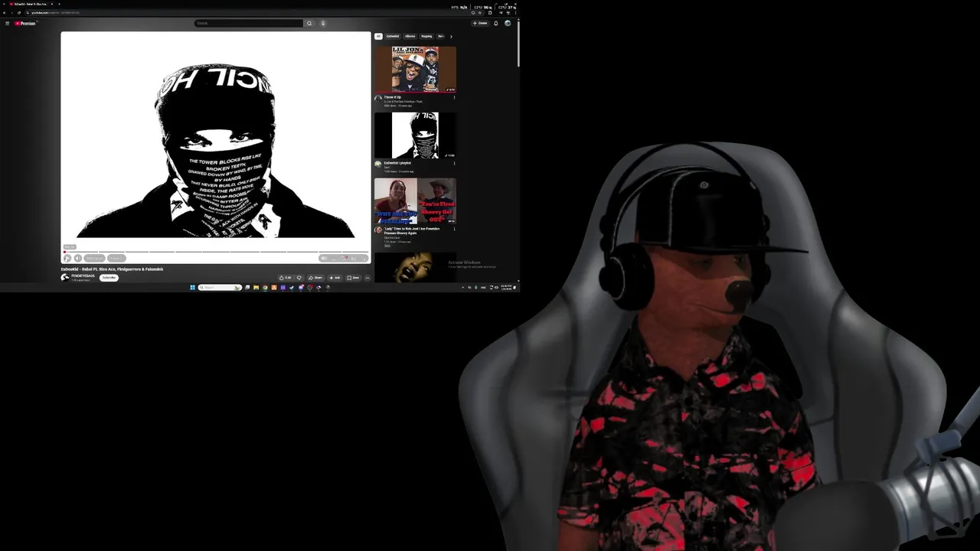
Task: Click the Ask button under video
Action: 335,278
